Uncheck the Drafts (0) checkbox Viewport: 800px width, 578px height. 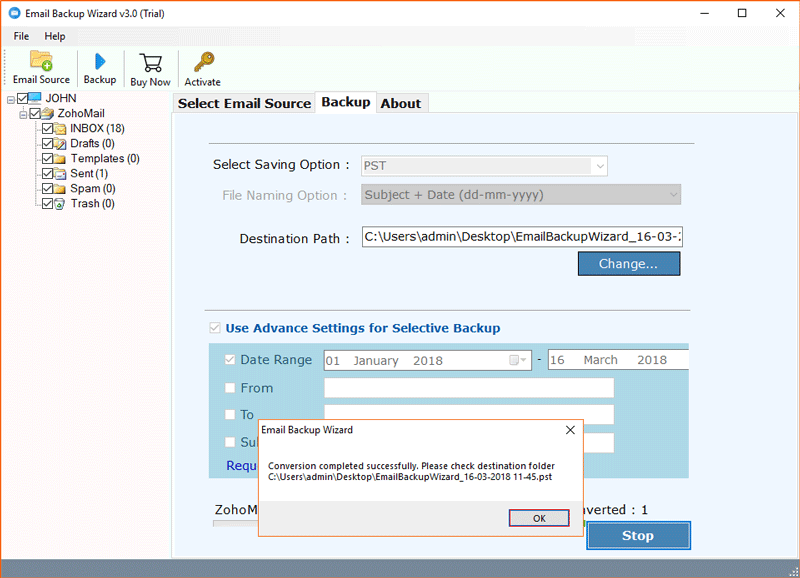pyautogui.click(x=47, y=143)
